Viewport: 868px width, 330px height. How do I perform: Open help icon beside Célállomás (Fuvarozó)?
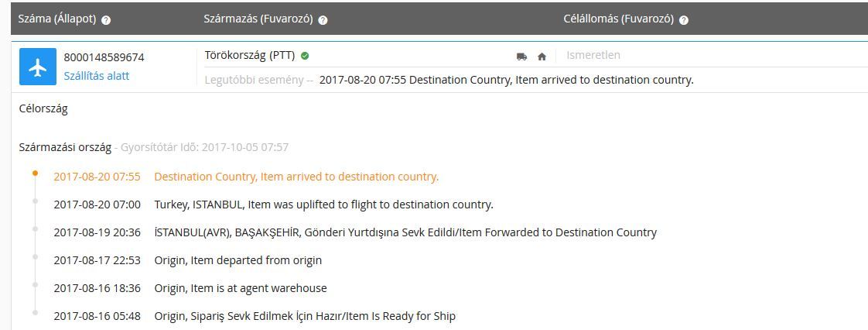click(x=684, y=20)
